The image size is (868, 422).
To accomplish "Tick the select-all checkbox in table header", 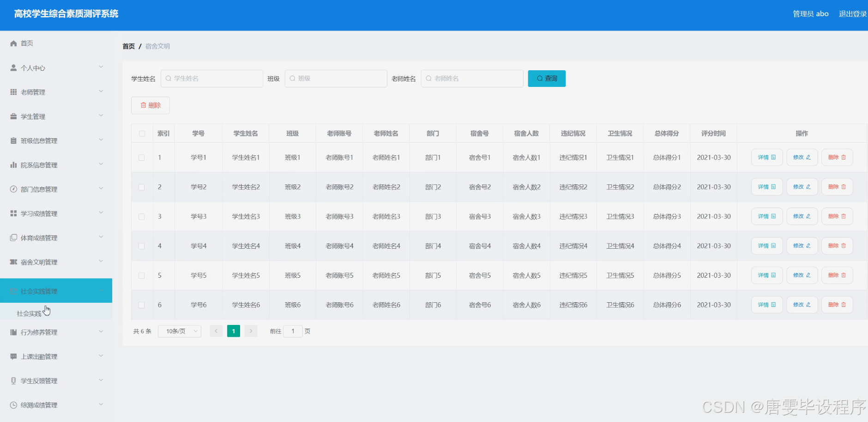I will [142, 134].
